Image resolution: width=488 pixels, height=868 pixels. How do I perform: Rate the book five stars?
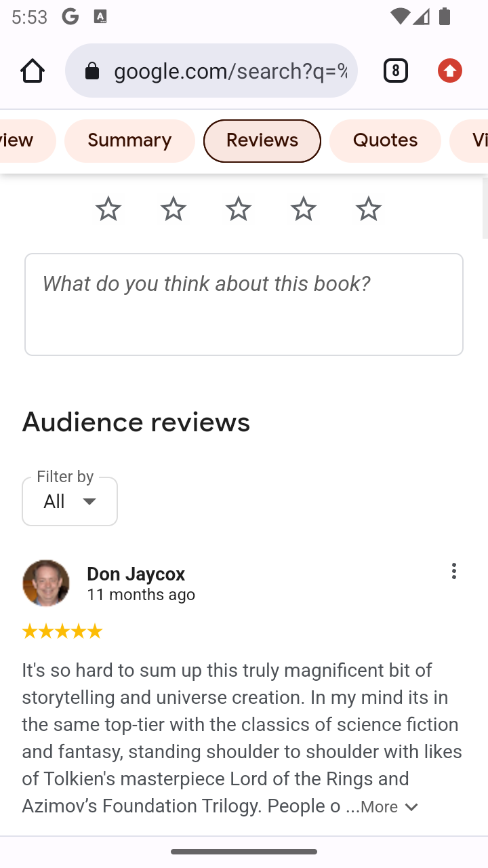[369, 209]
